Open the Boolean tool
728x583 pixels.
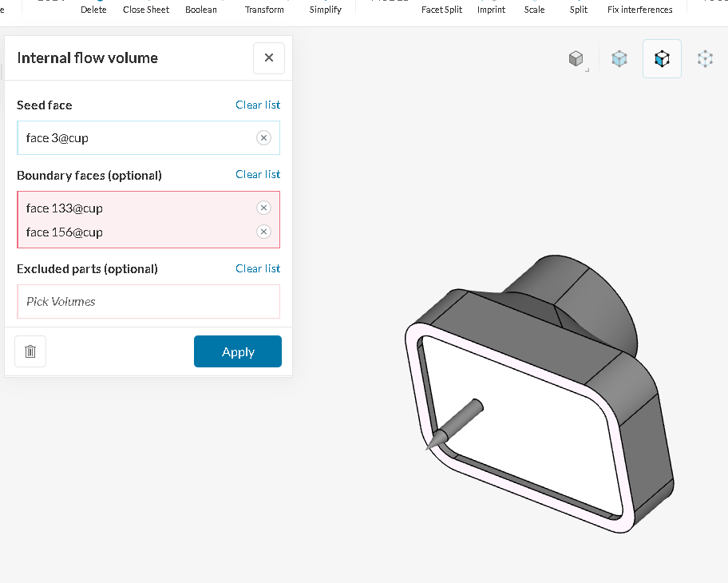point(201,10)
